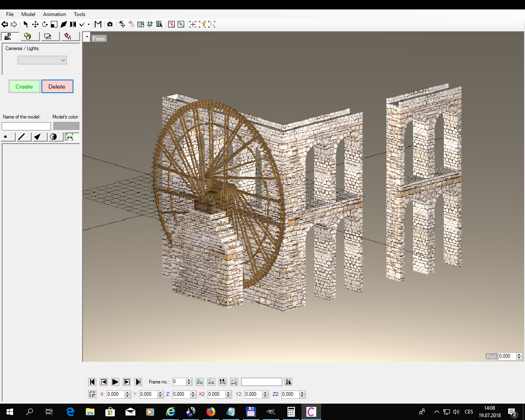Click the gray Model's color swatch

tap(66, 126)
